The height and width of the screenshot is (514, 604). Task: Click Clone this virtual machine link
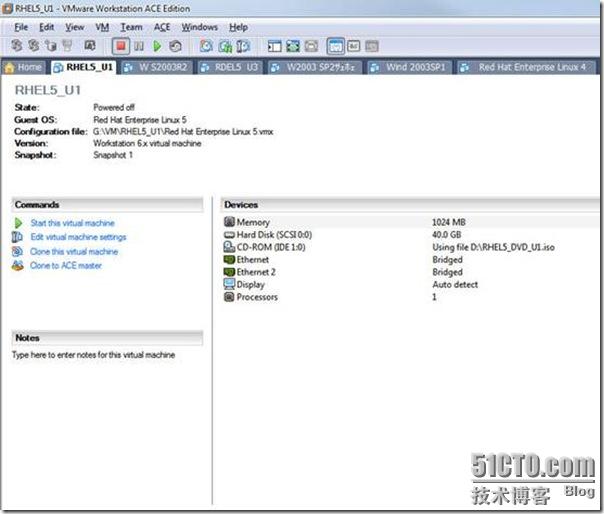point(74,252)
